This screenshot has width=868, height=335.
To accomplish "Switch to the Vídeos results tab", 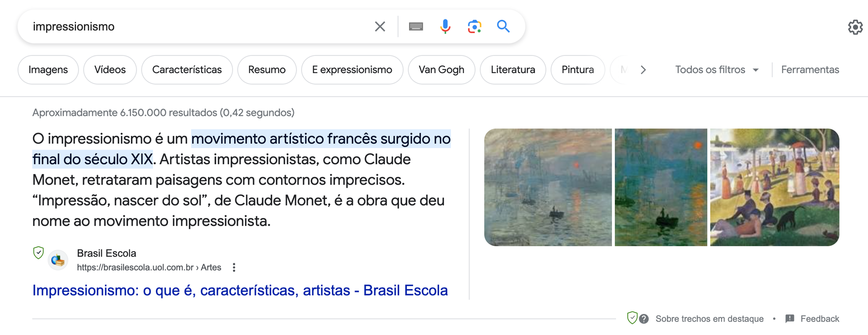I will (x=110, y=69).
